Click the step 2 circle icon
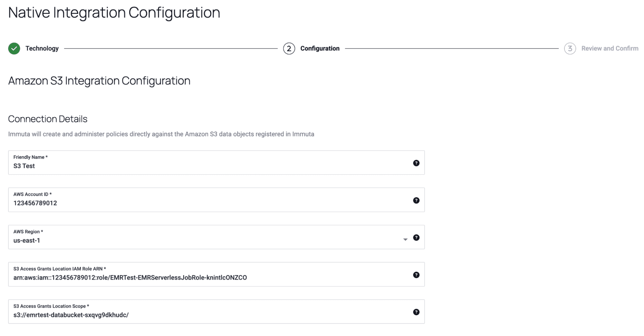The width and height of the screenshot is (644, 336). coord(289,49)
